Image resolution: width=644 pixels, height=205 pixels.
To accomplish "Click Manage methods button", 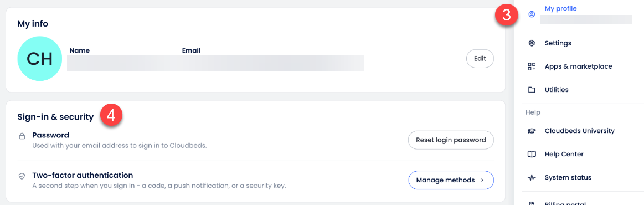I will coord(451,180).
